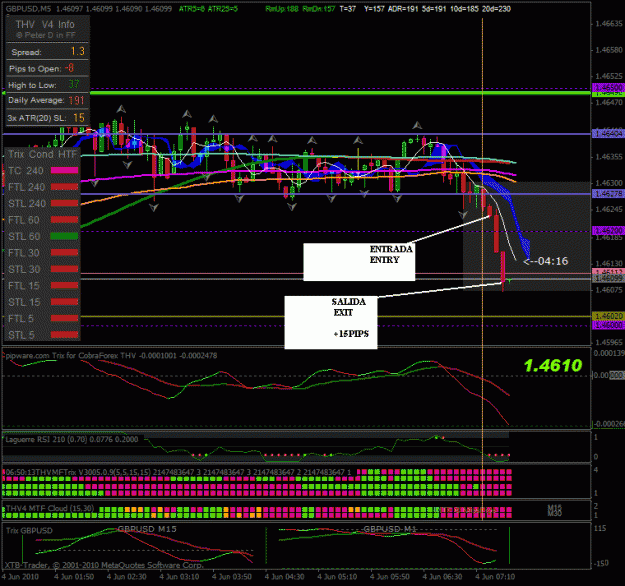
Task: Click the 4 Jun 03:10 time label
Action: [179, 577]
